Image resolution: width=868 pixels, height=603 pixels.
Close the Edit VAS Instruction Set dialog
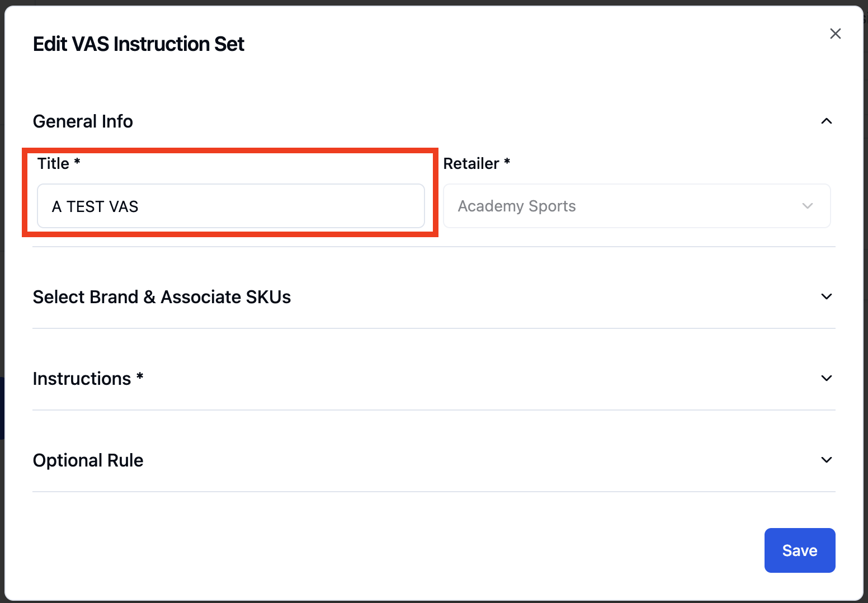(835, 34)
